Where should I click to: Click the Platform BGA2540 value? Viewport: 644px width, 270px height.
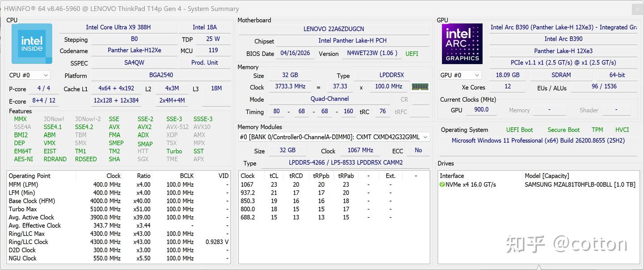click(161, 75)
